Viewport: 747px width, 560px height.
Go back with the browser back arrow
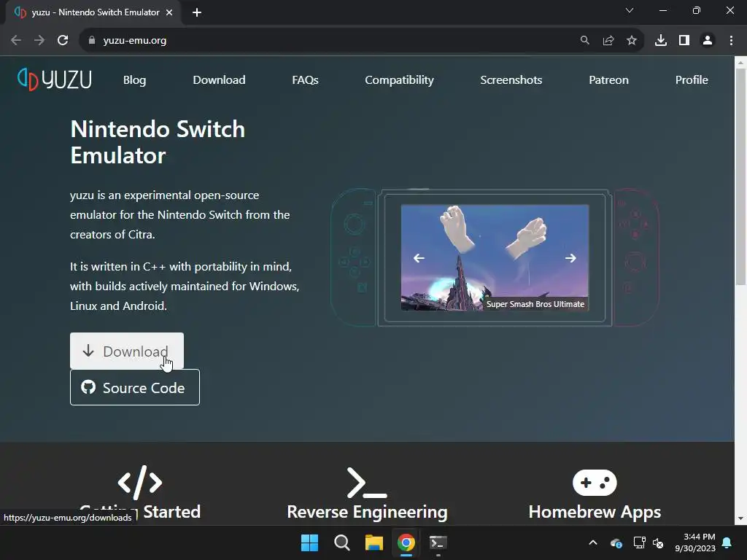coord(16,41)
